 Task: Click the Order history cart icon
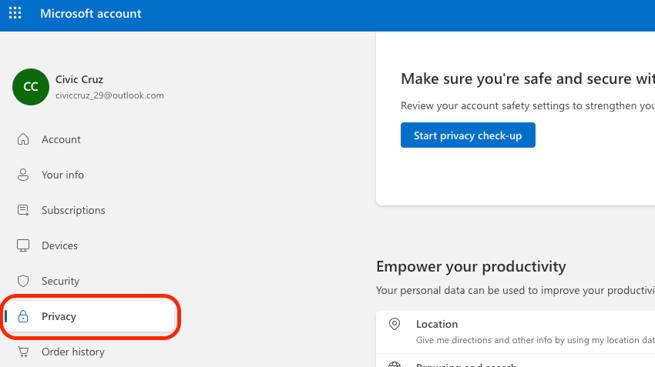(x=23, y=352)
